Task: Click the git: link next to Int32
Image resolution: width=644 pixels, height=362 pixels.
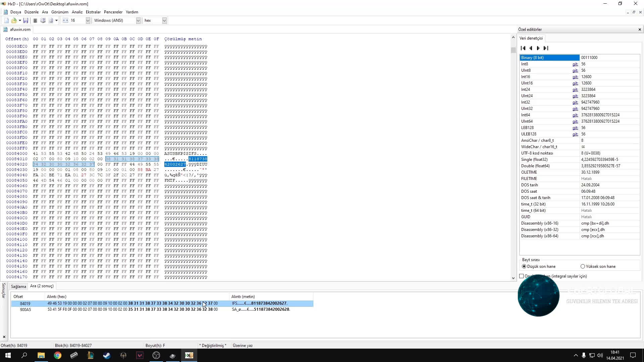Action: click(x=575, y=102)
